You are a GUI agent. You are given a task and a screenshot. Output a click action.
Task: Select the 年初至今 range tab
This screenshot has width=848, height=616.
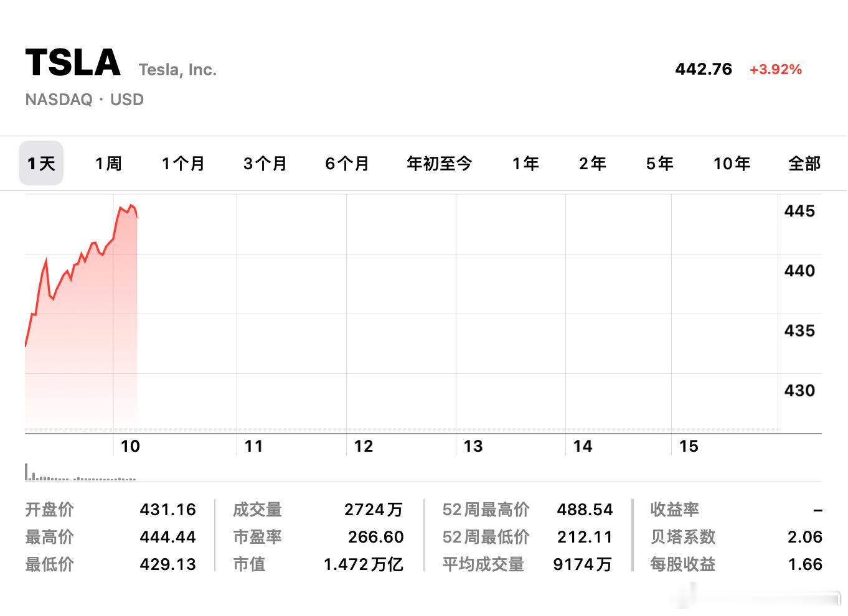tap(440, 164)
